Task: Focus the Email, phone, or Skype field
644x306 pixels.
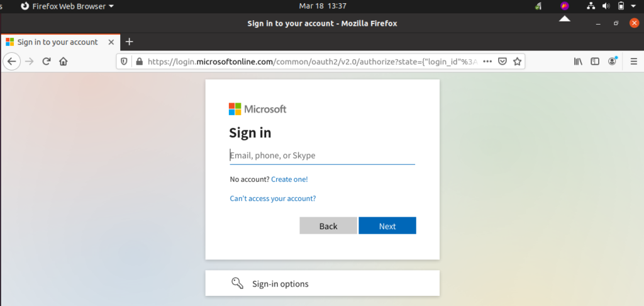Action: pyautogui.click(x=323, y=156)
